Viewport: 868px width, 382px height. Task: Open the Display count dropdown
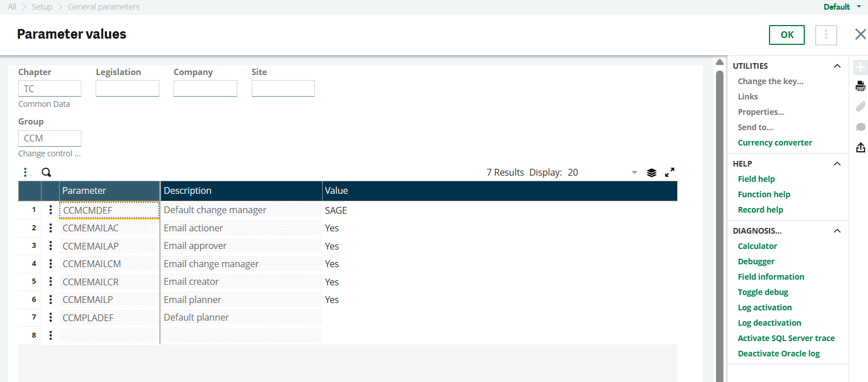[634, 172]
